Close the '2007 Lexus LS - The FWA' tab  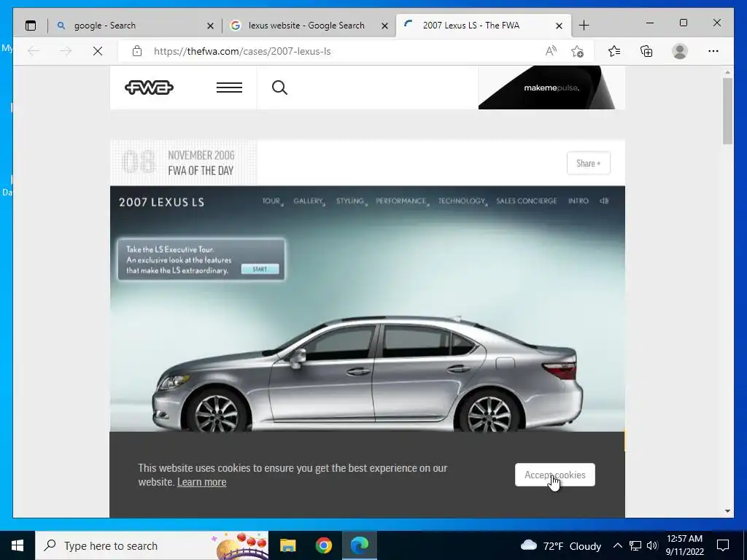click(x=560, y=26)
